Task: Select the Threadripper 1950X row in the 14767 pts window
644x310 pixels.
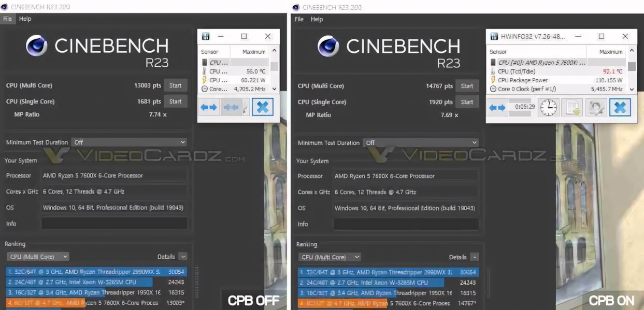Action: [388, 293]
